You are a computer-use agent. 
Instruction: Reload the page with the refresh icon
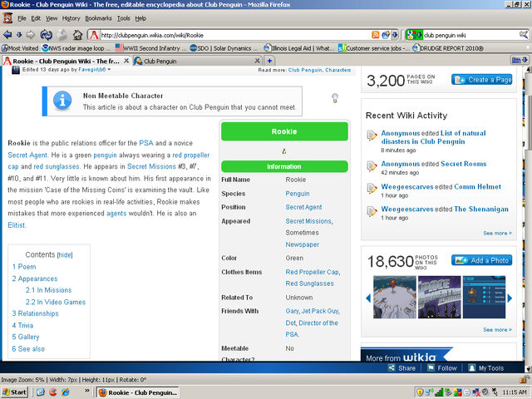[46, 35]
